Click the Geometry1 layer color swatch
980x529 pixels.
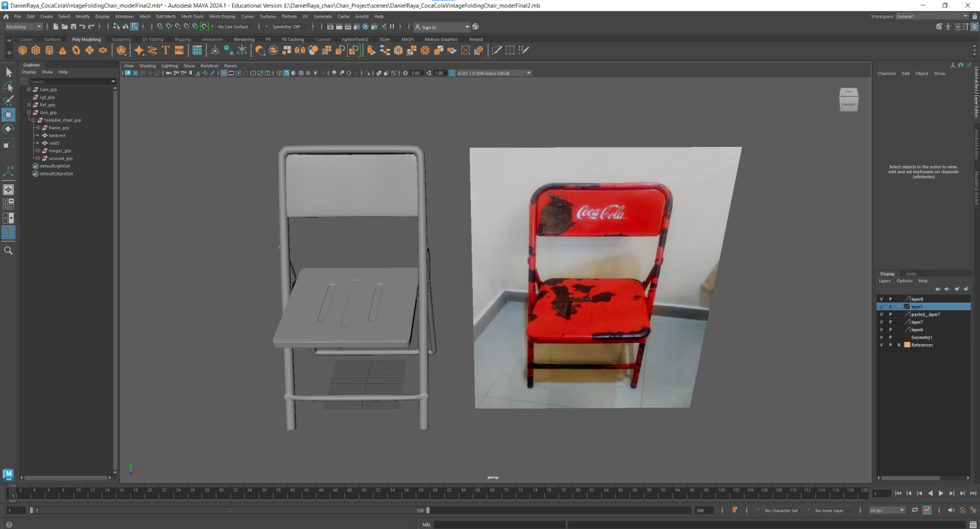(x=906, y=337)
